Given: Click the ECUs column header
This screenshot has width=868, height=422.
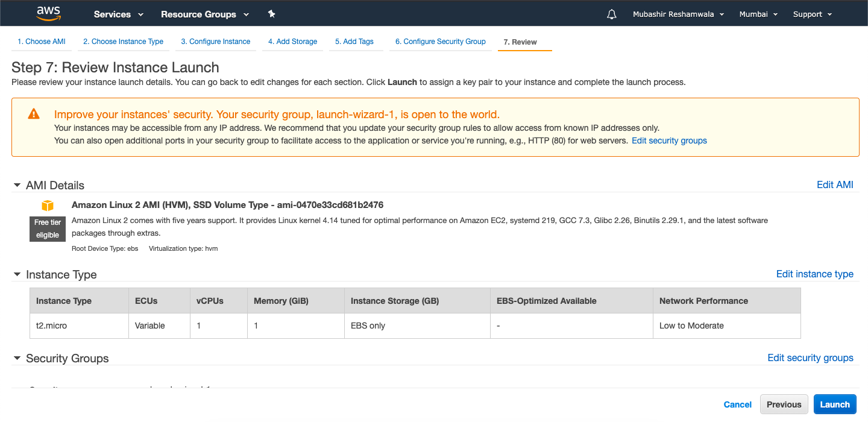Looking at the screenshot, I should click(159, 301).
